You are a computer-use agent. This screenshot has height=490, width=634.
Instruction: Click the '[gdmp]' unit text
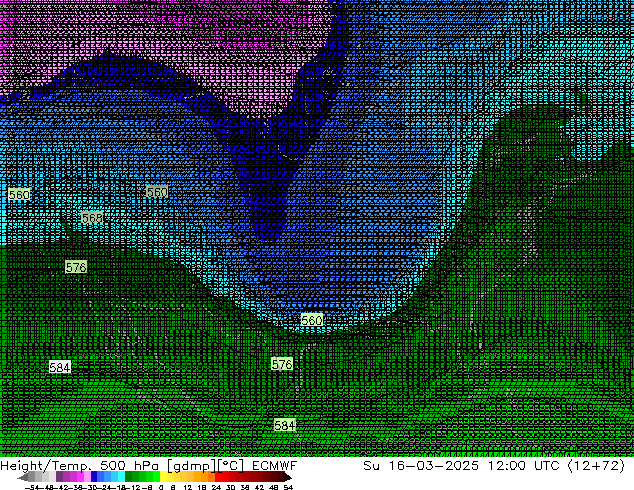tap(192, 466)
